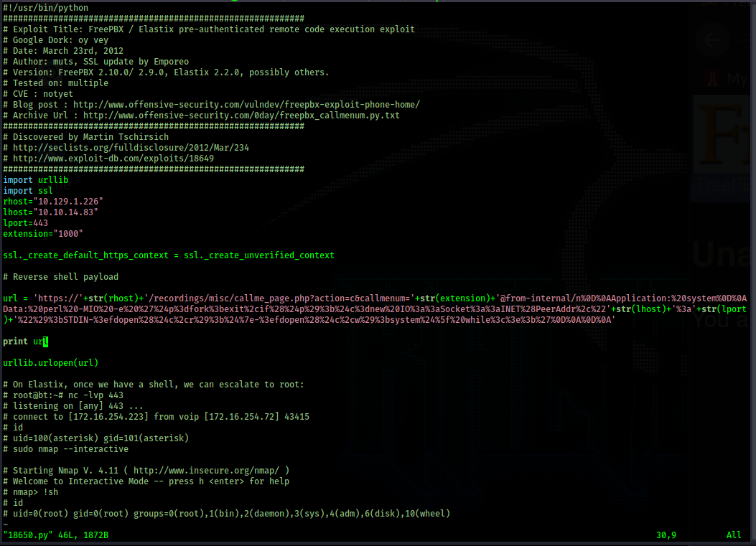Click the cursor position '30,9' in status line
Screen dimensions: 756x546
pos(666,535)
